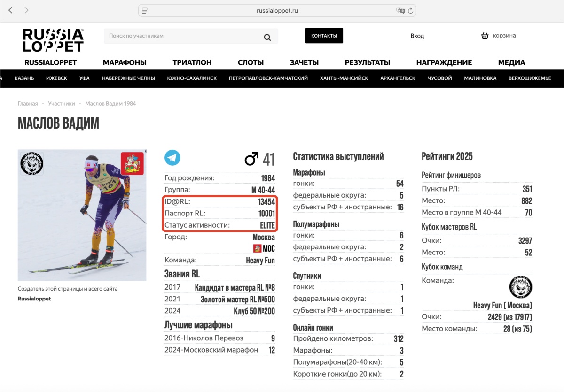564x392 pixels.
Task: Click the Пункты РЛ value 351
Action: pyautogui.click(x=527, y=189)
